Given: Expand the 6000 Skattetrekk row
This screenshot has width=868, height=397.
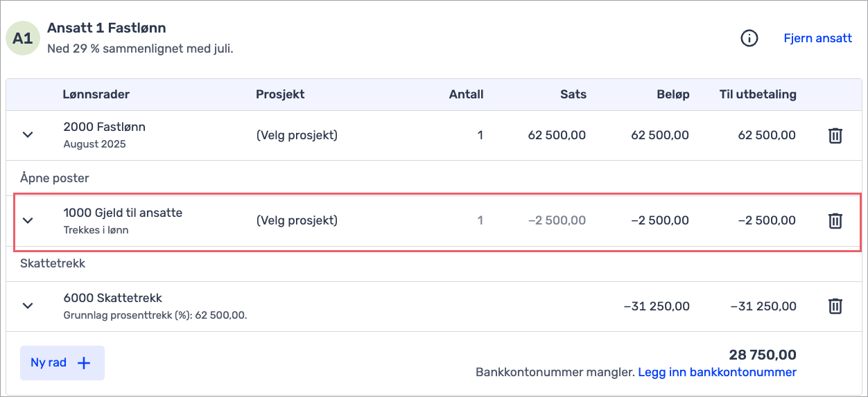Looking at the screenshot, I should 28,306.
